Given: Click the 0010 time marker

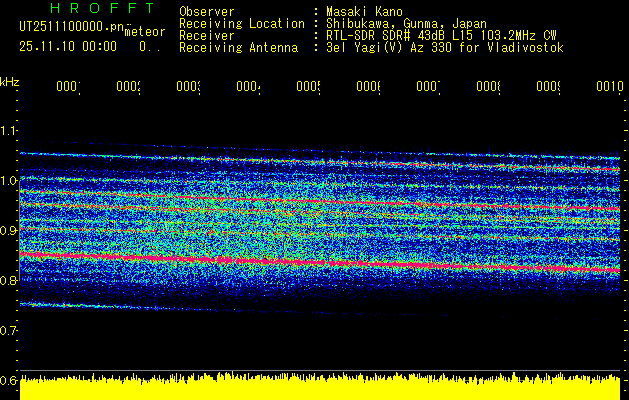Looking at the screenshot, I should pos(609,86).
